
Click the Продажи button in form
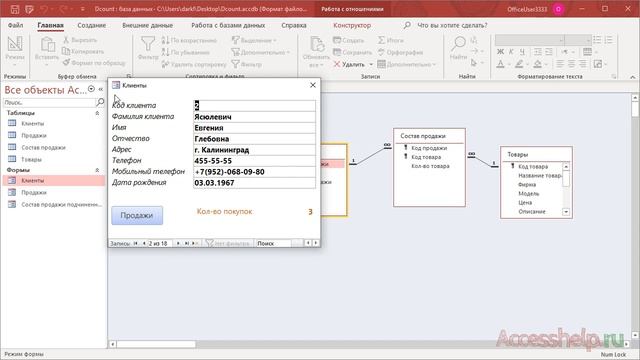pyautogui.click(x=137, y=215)
